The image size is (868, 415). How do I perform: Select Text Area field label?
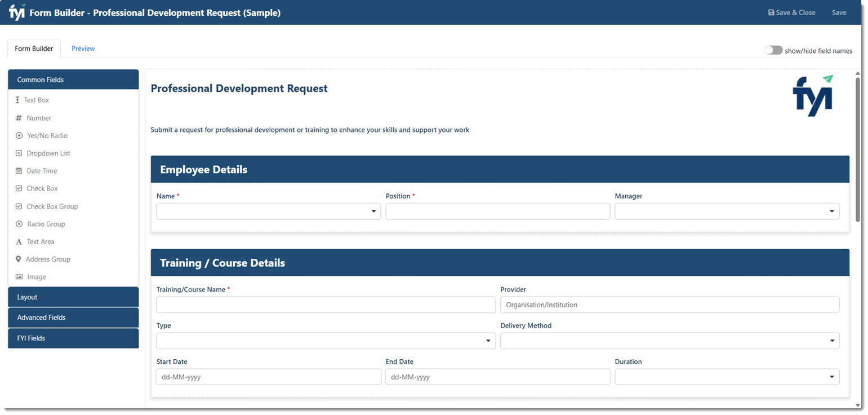41,241
